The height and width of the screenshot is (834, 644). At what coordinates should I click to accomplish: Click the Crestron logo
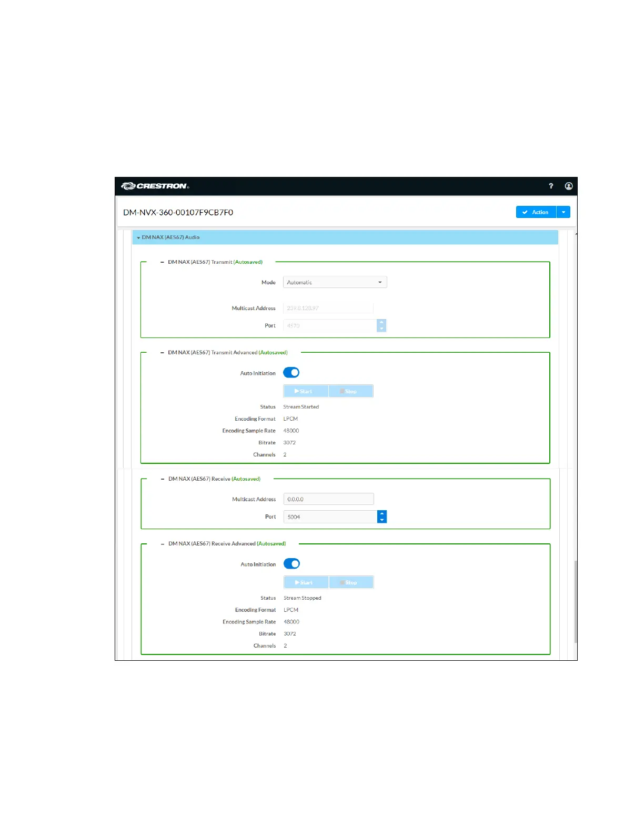(x=155, y=186)
